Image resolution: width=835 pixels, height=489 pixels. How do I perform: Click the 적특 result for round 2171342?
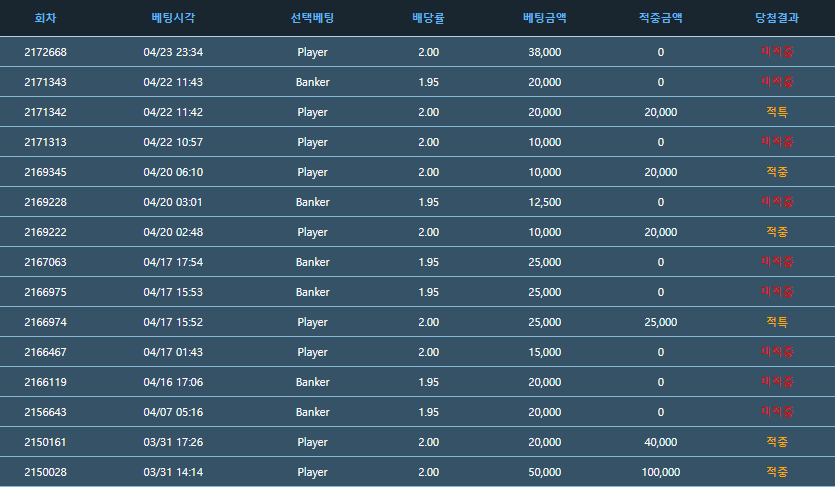coord(777,112)
